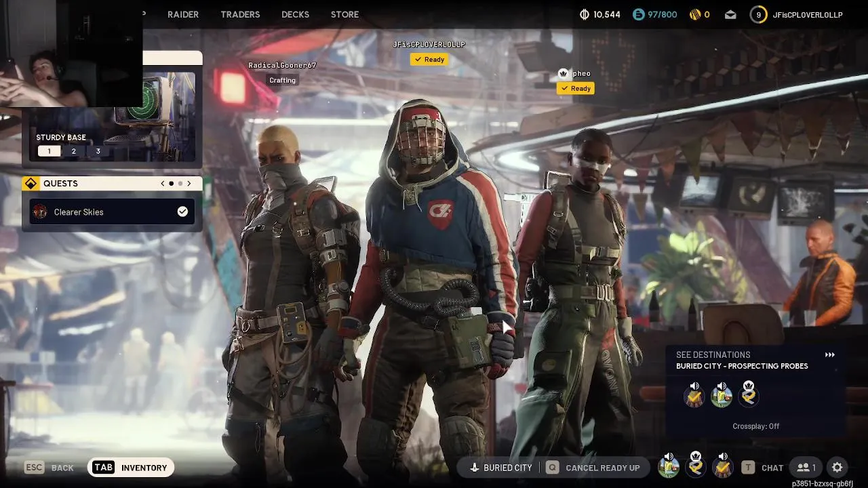This screenshot has height=488, width=868.
Task: Select the first quests page dot
Action: (x=172, y=184)
